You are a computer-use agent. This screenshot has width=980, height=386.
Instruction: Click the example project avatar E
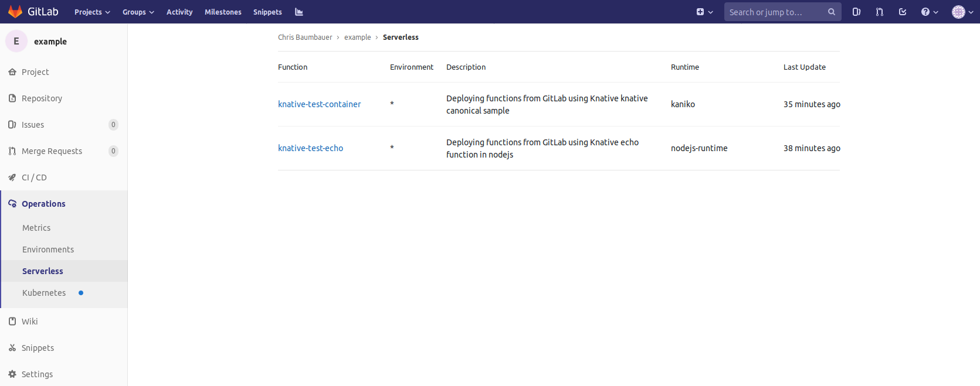(x=16, y=41)
